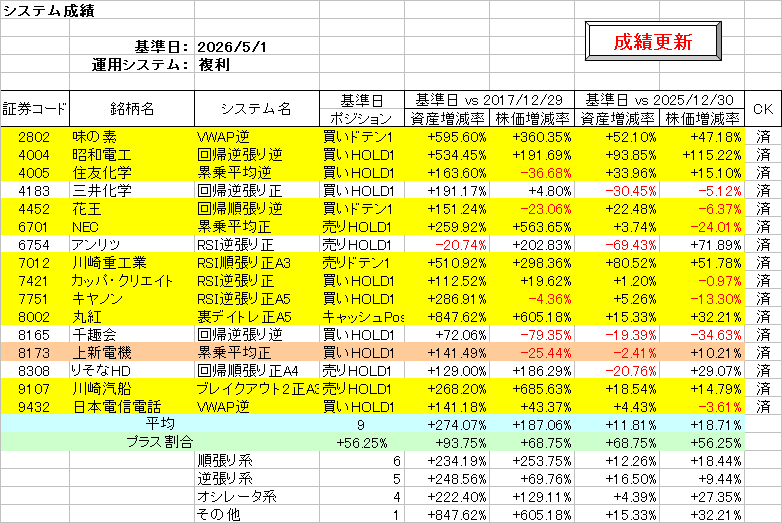
Task: Click the キャッシュPos position cell
Action: click(362, 317)
